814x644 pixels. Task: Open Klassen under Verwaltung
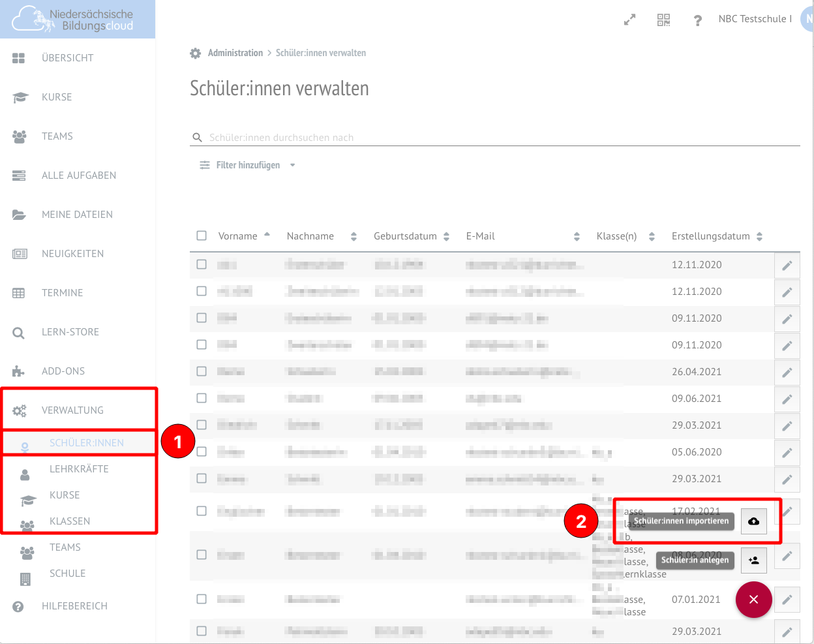(70, 521)
